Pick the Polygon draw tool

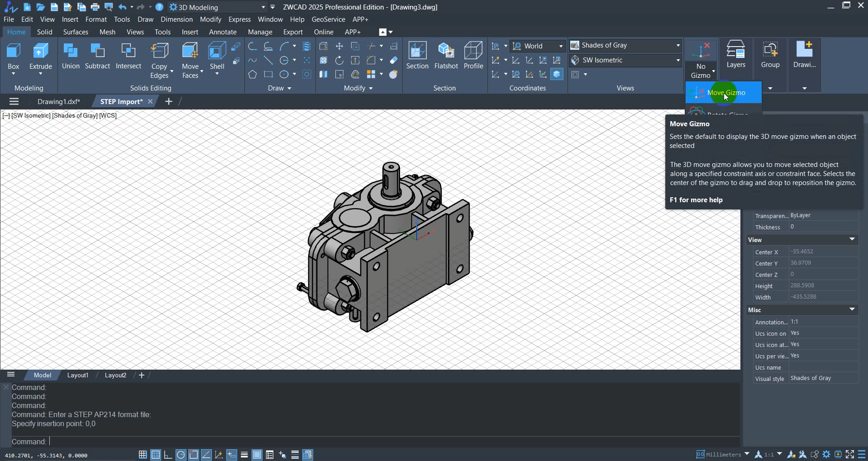(253, 74)
